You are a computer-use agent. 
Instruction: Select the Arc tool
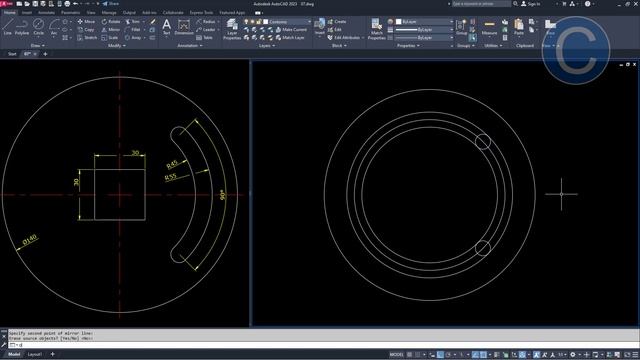[53, 27]
